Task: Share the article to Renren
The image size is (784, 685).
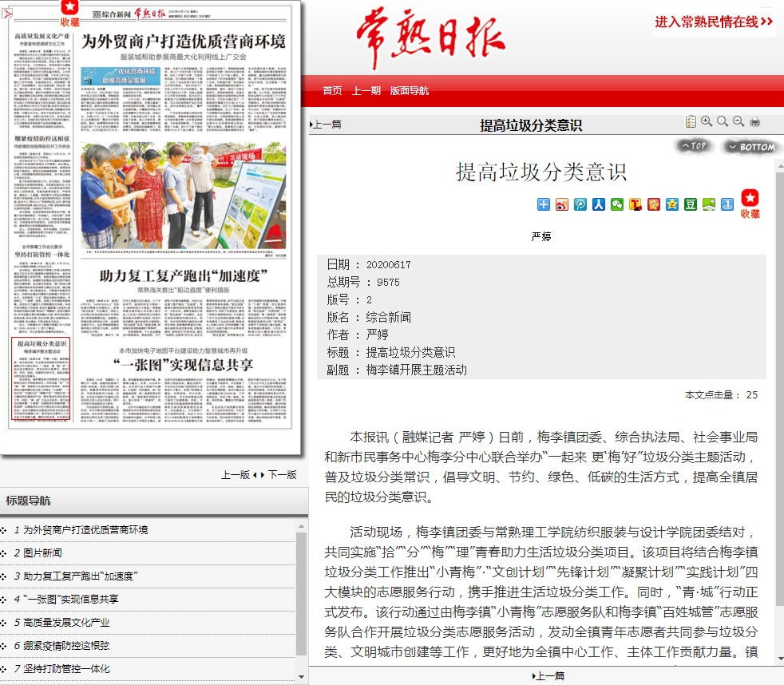Action: (x=599, y=204)
